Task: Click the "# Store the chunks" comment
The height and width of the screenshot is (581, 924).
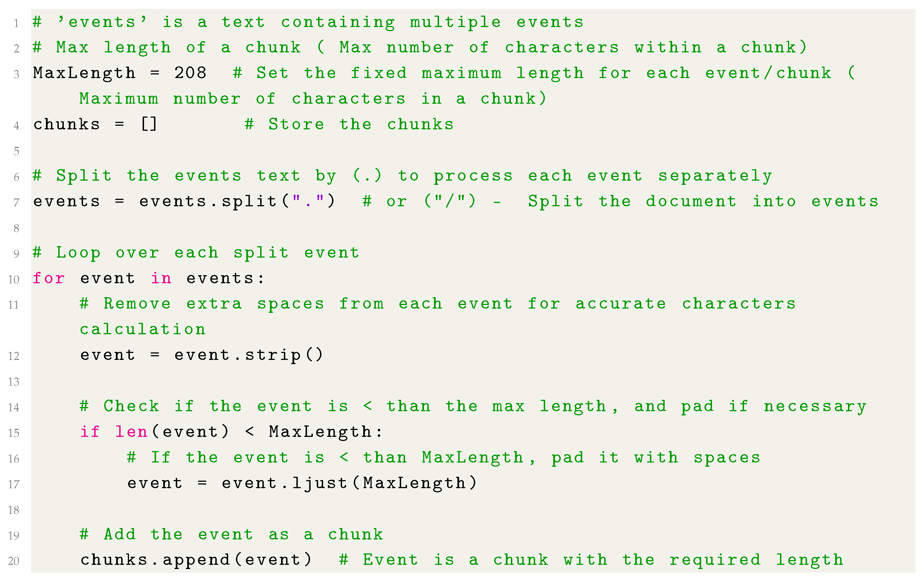Action: 349,124
